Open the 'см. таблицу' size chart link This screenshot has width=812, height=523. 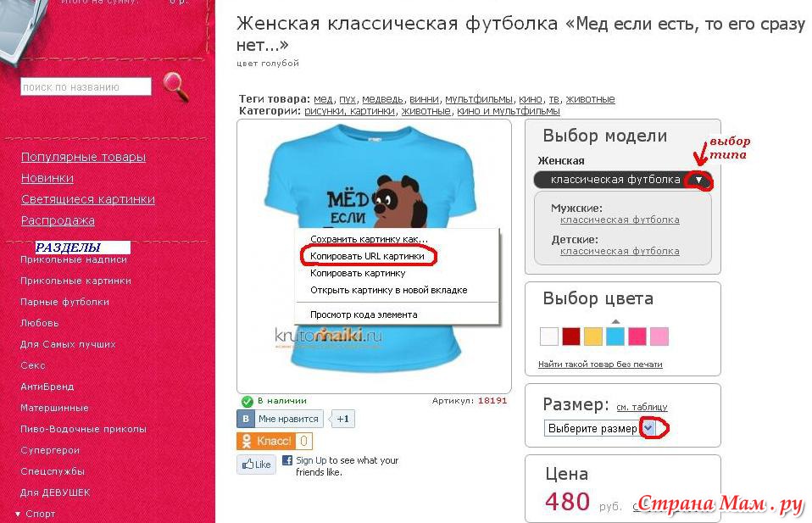[x=642, y=407]
